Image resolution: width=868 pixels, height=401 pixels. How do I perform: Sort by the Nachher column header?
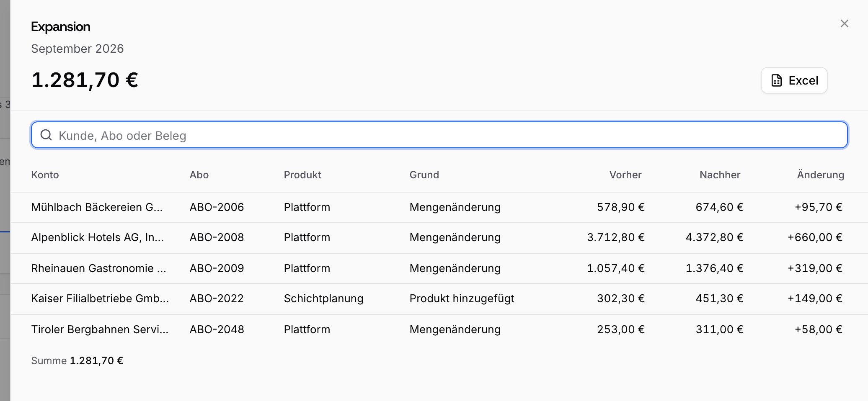(x=720, y=175)
